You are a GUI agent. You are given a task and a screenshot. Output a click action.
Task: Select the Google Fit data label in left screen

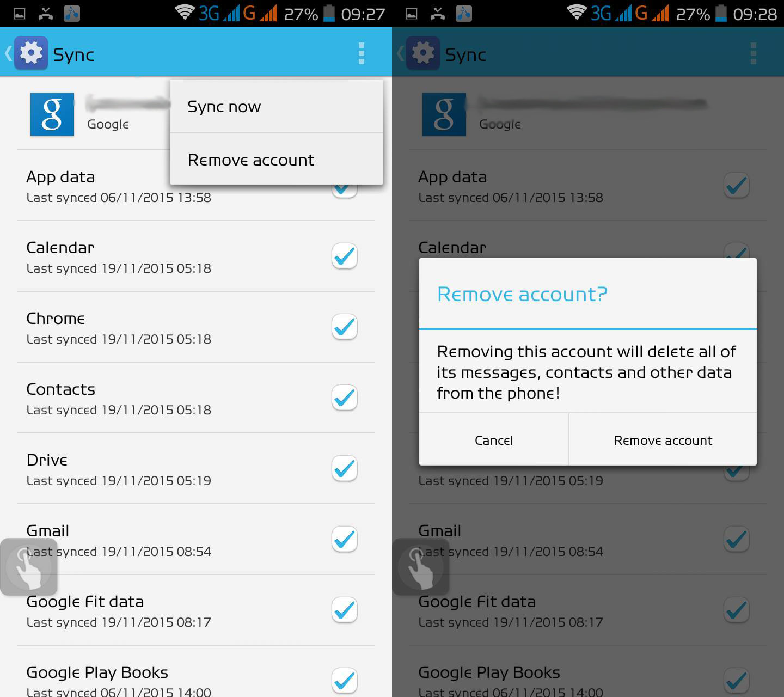tap(85, 602)
